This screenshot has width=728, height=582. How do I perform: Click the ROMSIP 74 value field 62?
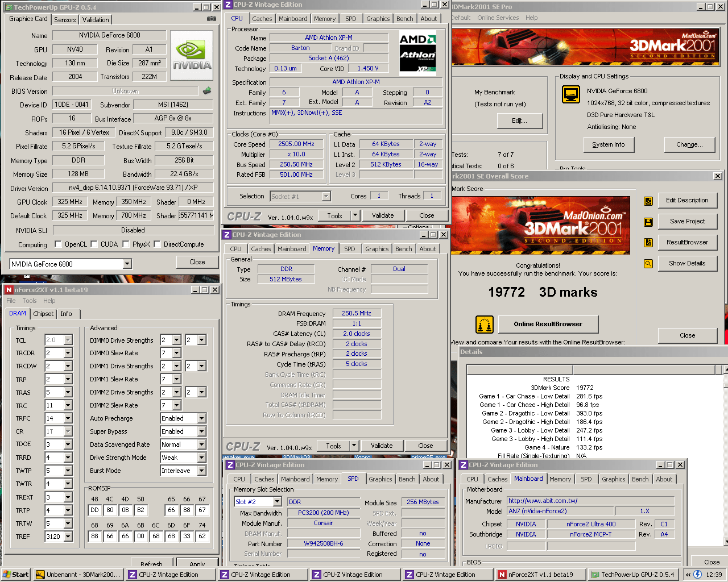(202, 536)
